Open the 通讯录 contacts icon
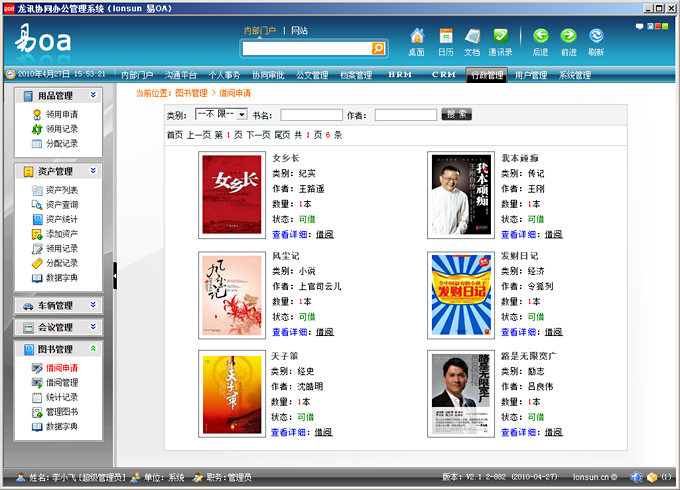The width and height of the screenshot is (680, 490). pyautogui.click(x=500, y=36)
